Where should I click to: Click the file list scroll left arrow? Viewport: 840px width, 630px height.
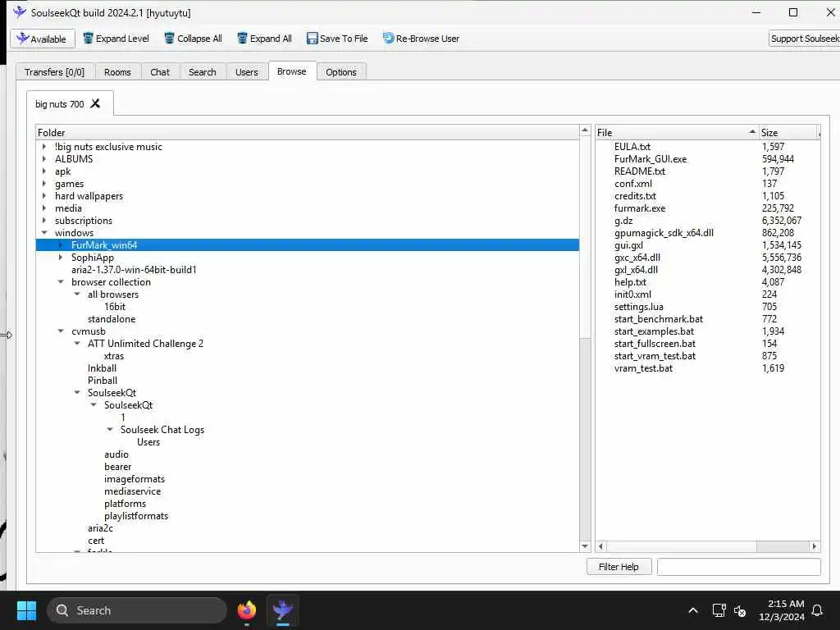coord(601,546)
